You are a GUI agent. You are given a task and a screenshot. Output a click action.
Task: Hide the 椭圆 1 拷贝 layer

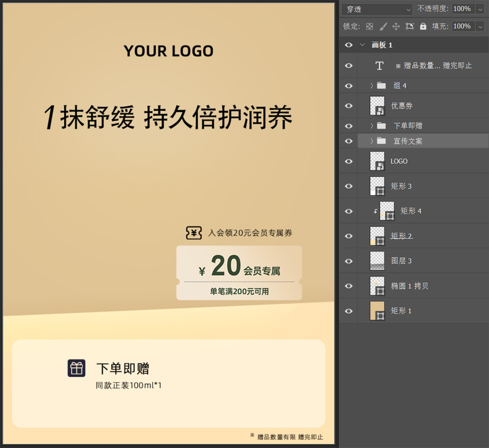(x=349, y=286)
